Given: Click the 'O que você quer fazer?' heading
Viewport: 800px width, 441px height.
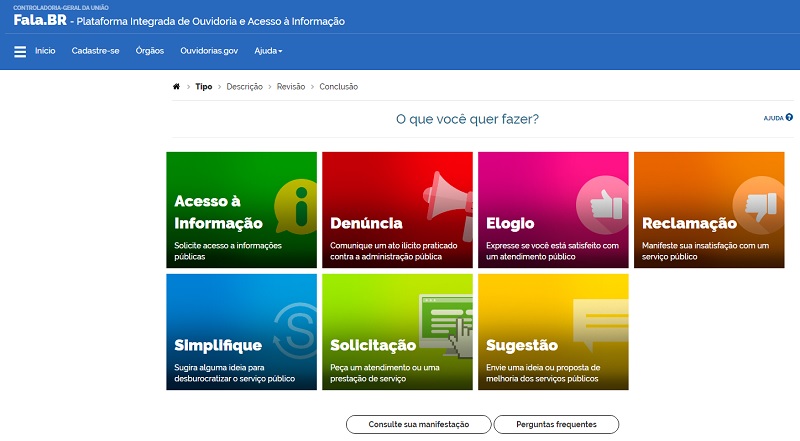Looking at the screenshot, I should tap(467, 119).
